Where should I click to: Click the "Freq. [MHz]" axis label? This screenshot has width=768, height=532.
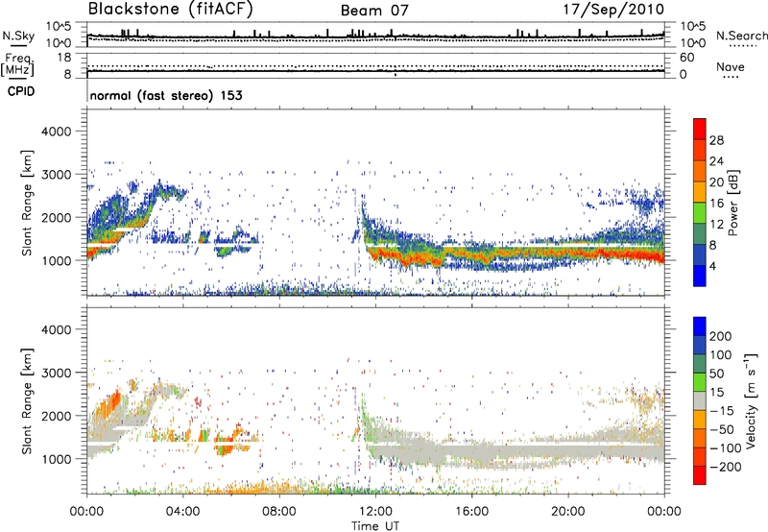pyautogui.click(x=18, y=64)
